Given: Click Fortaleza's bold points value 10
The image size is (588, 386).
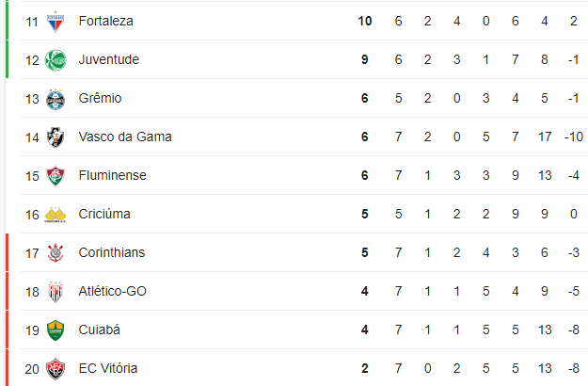Looking at the screenshot, I should (364, 21).
